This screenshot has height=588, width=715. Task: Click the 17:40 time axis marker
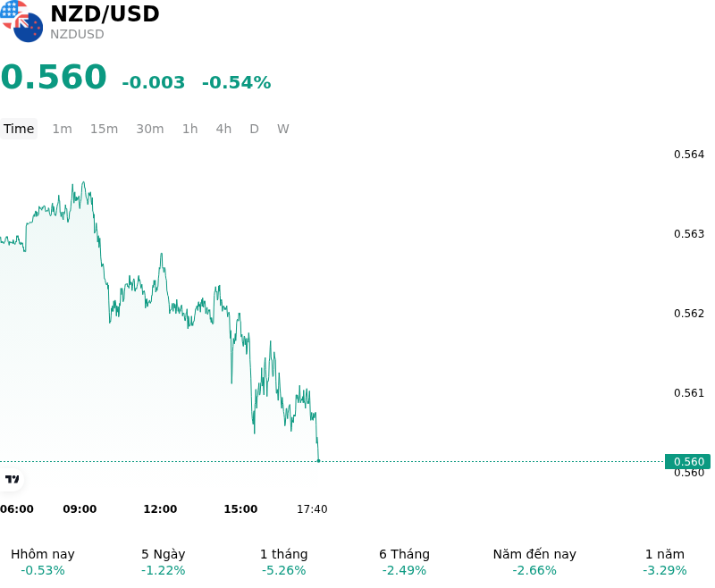(x=312, y=509)
